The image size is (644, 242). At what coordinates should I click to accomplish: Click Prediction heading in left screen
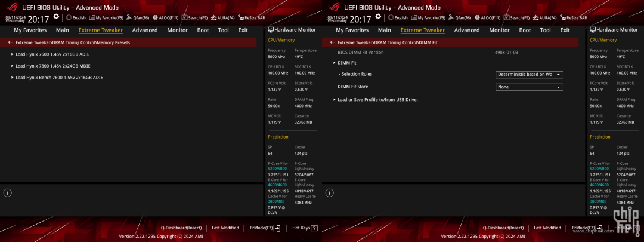tap(278, 137)
